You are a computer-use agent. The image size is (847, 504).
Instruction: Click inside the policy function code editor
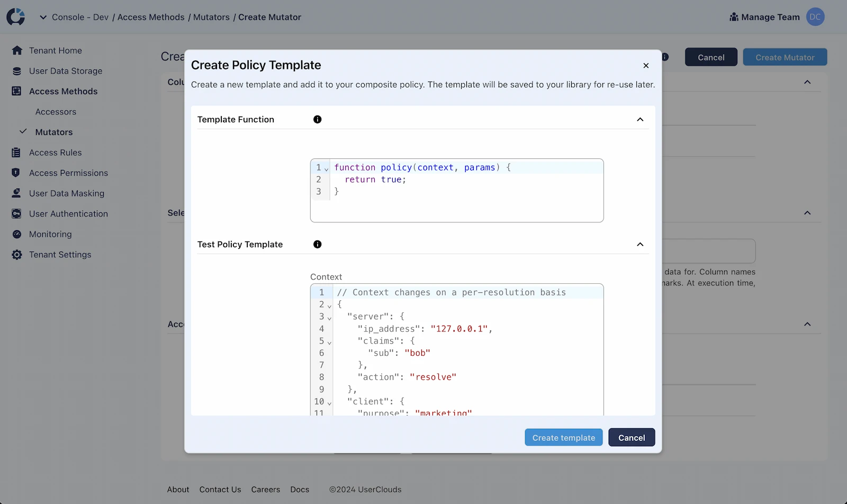[x=457, y=191]
